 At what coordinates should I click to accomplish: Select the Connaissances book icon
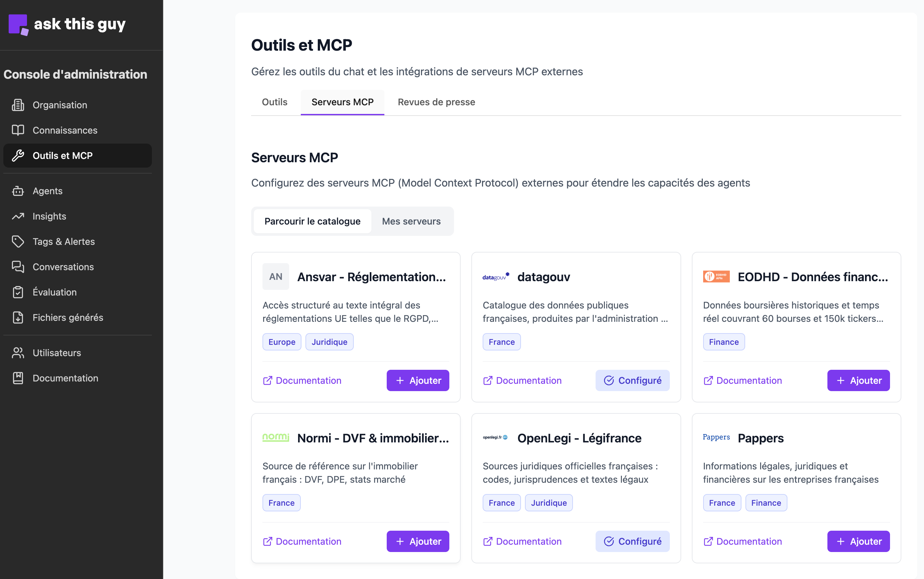click(18, 130)
